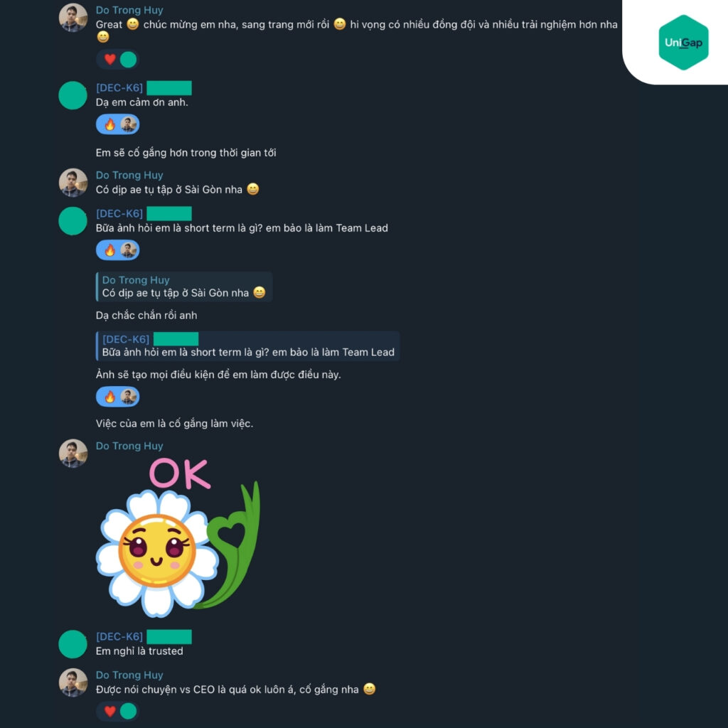728x728 pixels.
Task: Jump to the quoted 'Bữa ảnh hỏi em' reply
Action: 247,346
